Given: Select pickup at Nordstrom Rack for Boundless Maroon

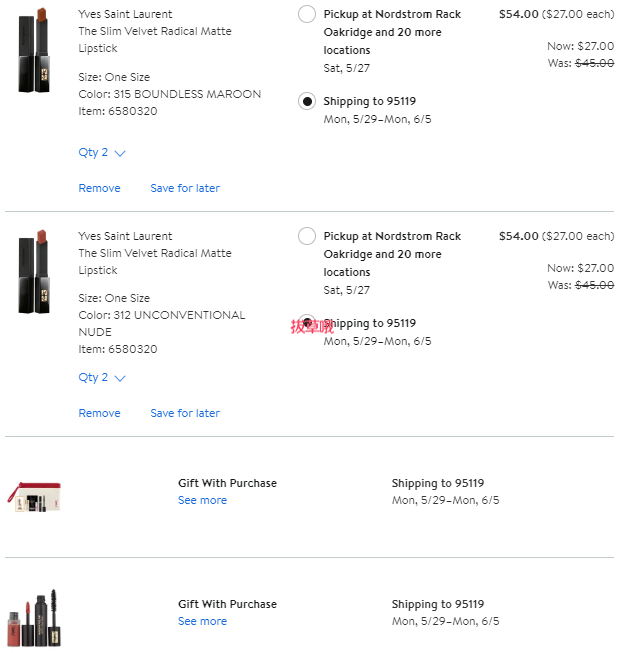Looking at the screenshot, I should tap(307, 14).
